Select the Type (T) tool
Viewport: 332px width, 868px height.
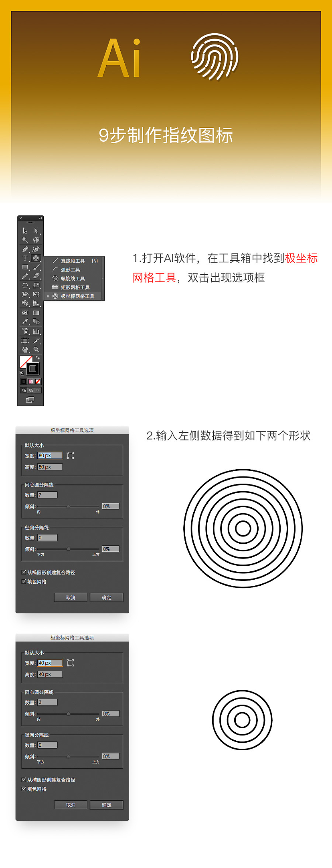(x=25, y=258)
